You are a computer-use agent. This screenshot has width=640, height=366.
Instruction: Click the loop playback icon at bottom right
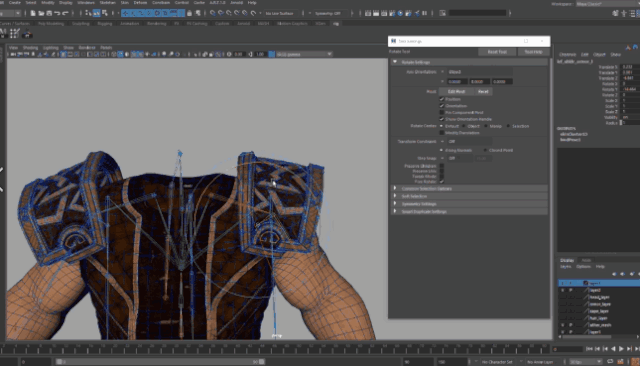point(610,362)
